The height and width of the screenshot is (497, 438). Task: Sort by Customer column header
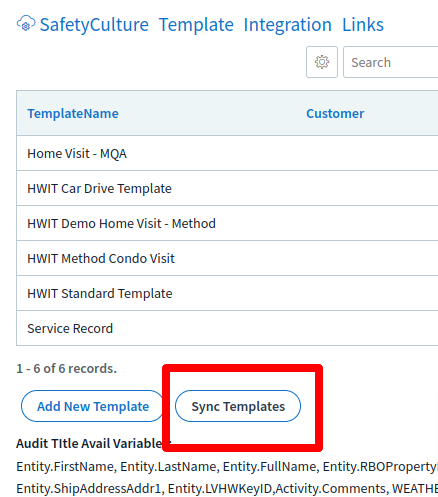click(335, 113)
